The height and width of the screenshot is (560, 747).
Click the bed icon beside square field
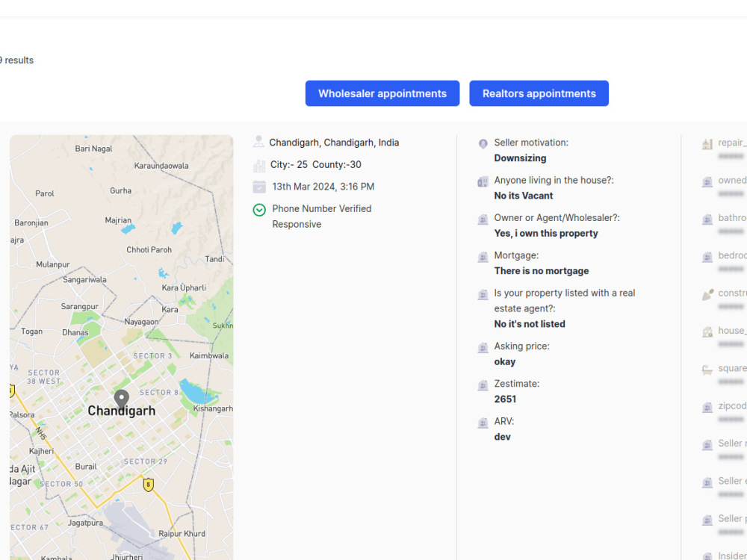click(707, 370)
